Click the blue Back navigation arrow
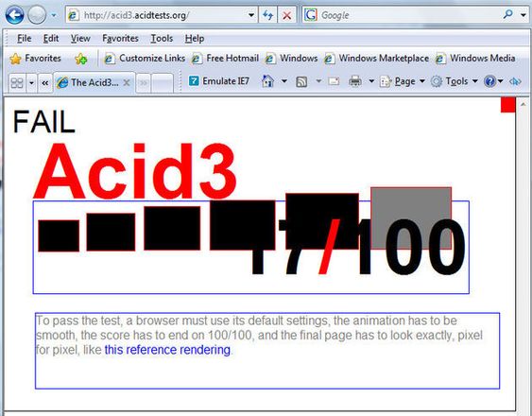Screen dimensions: 532x416 (14, 15)
